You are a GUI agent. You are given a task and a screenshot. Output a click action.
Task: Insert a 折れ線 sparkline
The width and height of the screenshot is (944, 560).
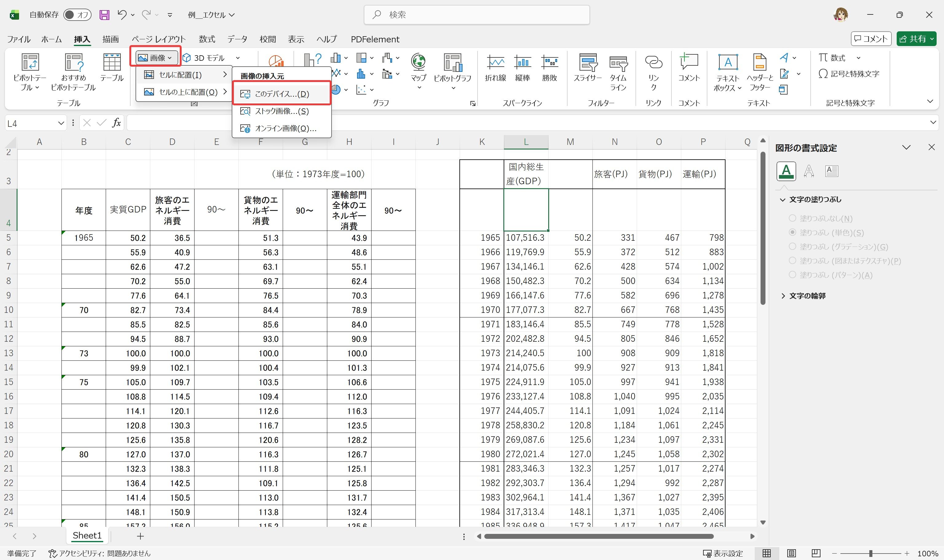pos(495,68)
